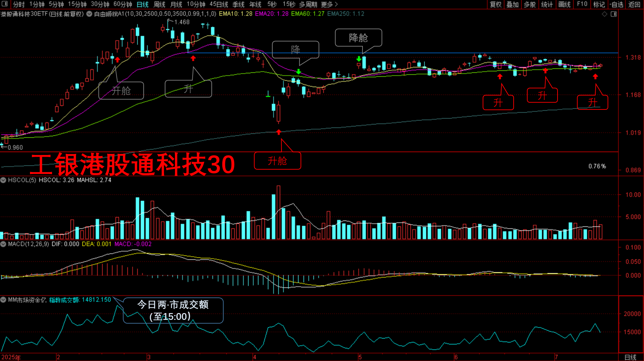
Task: Click the DEA: 0.001 value
Action: 97,244
